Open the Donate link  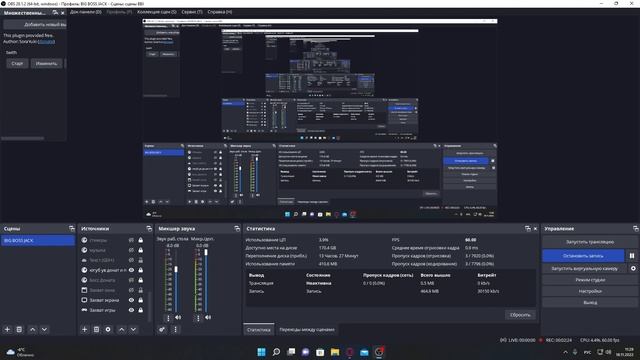pyautogui.click(x=47, y=42)
